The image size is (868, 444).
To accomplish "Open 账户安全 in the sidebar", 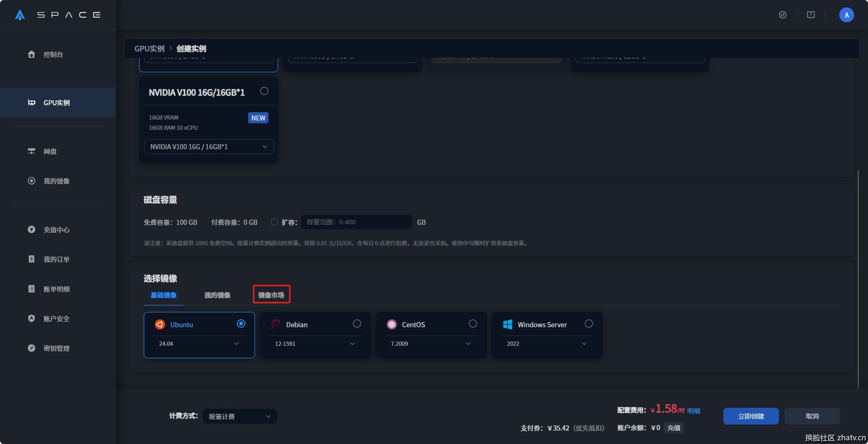I will [x=57, y=318].
